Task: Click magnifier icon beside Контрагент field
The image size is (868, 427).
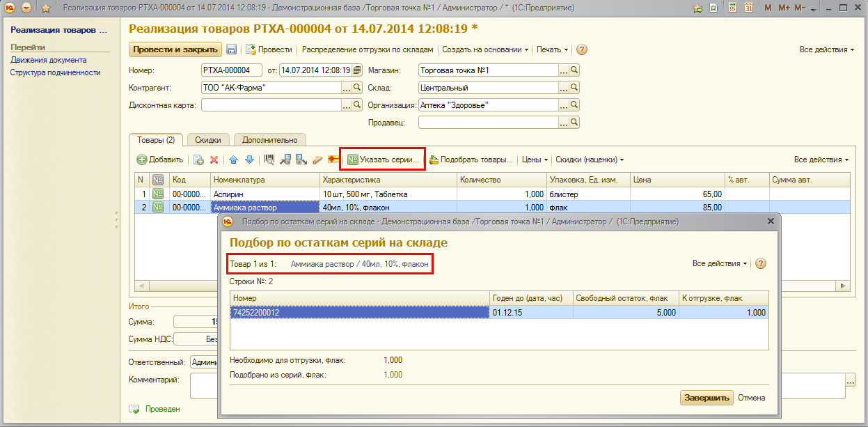Action: tap(357, 88)
